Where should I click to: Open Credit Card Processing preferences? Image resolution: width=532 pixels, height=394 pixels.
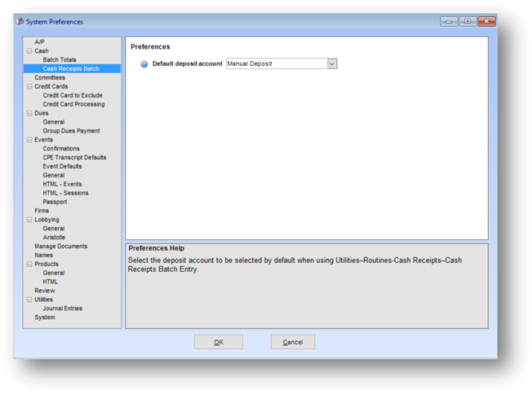74,104
